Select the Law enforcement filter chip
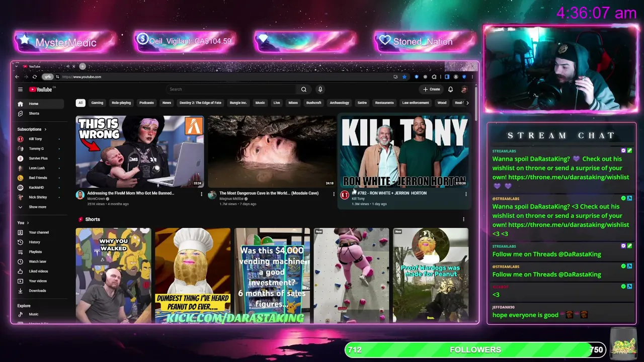Image resolution: width=644 pixels, height=362 pixels. click(416, 103)
